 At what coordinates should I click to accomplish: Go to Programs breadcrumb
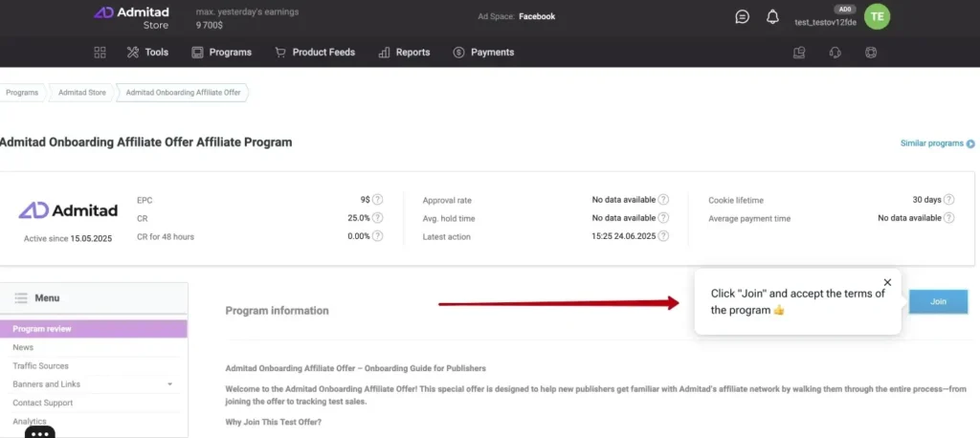coord(22,93)
